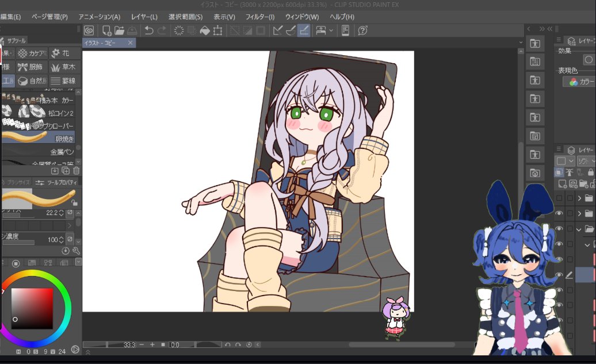Open the 表示(V) menu
The height and width of the screenshot is (364, 596).
224,17
